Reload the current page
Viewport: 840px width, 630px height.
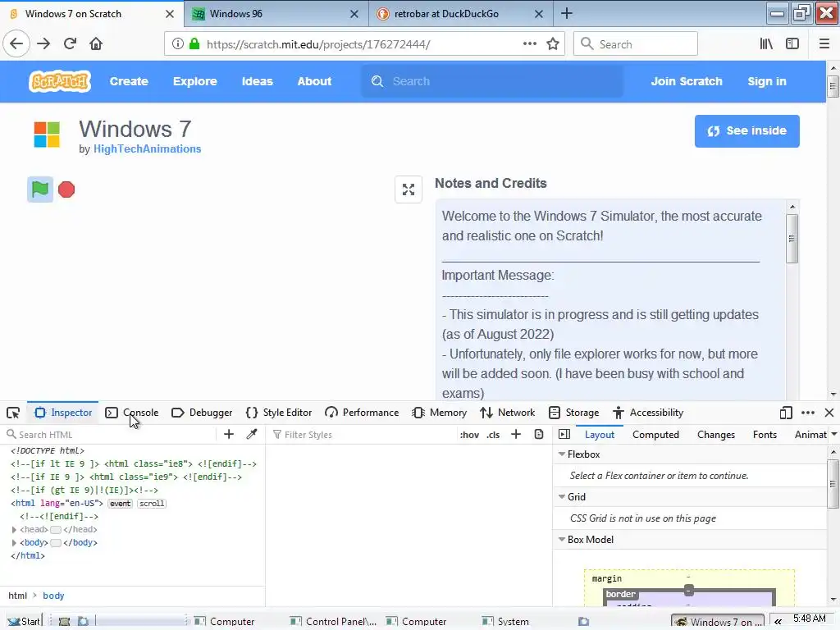[x=70, y=44]
